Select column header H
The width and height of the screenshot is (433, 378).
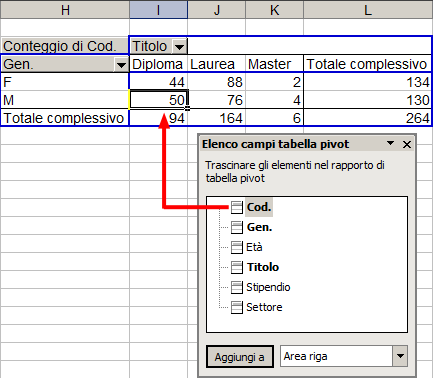tap(65, 10)
